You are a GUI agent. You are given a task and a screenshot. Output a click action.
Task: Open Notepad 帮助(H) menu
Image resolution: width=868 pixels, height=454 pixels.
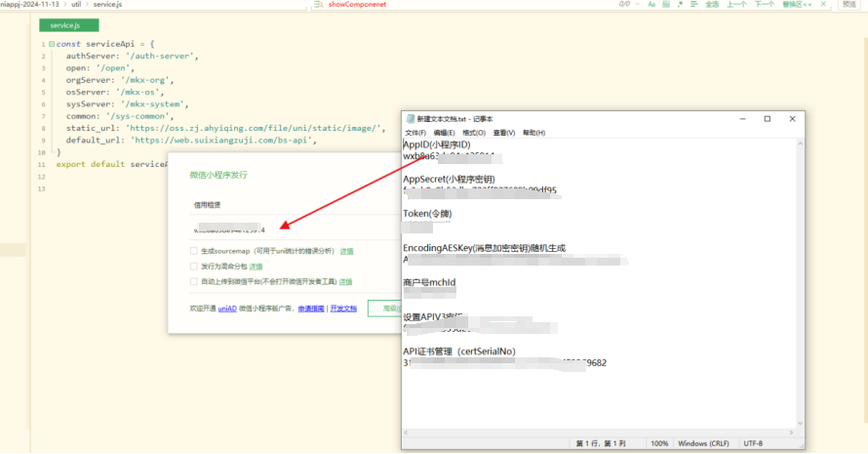(x=533, y=133)
